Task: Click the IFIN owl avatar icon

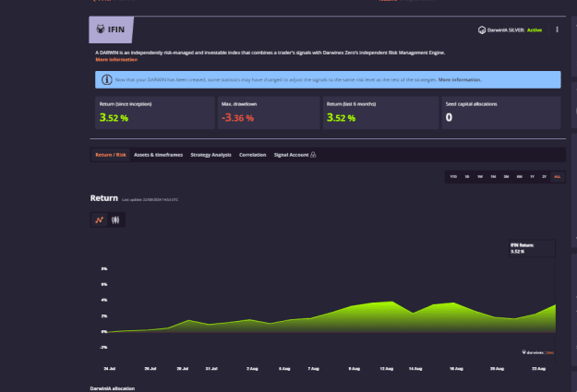Action: tap(101, 29)
